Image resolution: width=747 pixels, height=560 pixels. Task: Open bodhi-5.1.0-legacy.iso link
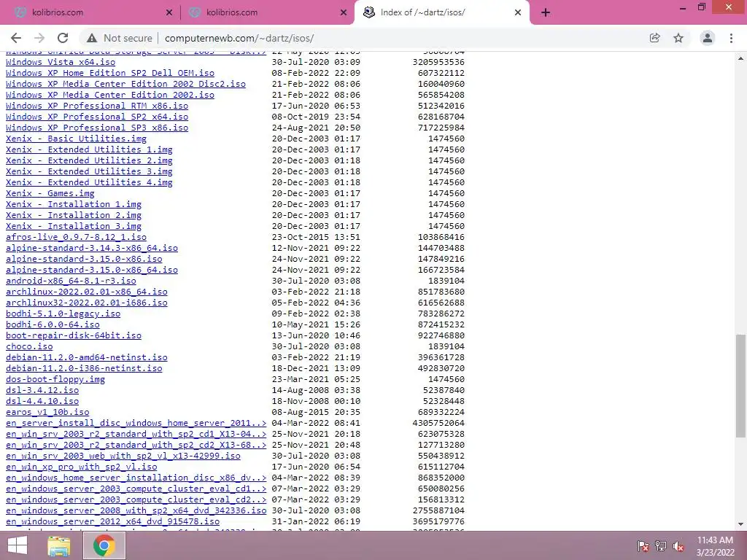tap(63, 314)
